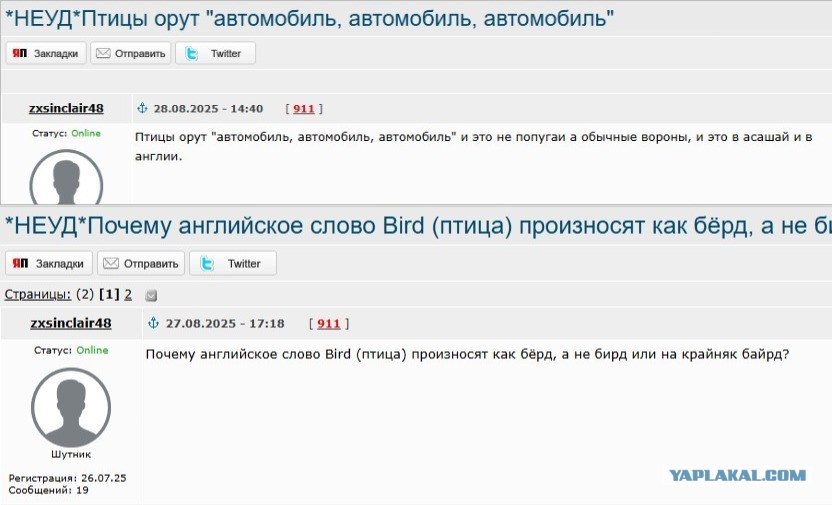Viewport: 832px width, 505px height.
Task: Click the user avatar in the upper post
Action: [x=66, y=178]
